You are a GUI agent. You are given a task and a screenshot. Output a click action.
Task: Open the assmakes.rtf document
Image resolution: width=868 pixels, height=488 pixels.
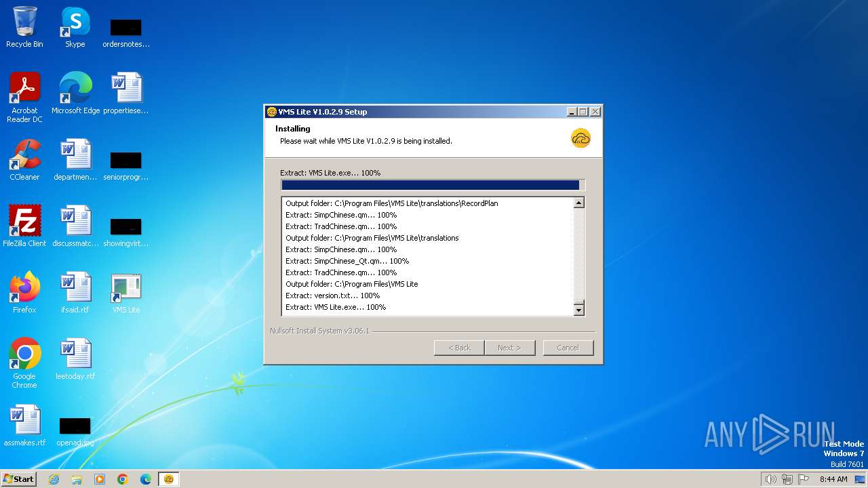[x=24, y=426]
